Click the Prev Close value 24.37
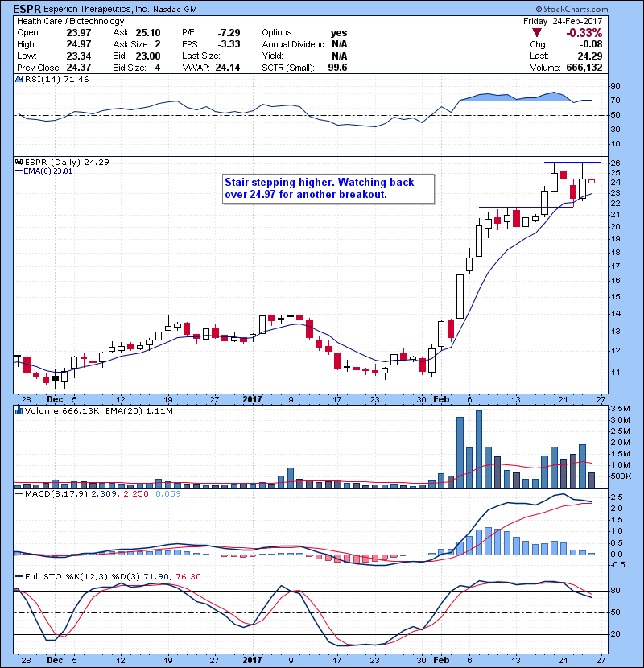 click(x=79, y=68)
